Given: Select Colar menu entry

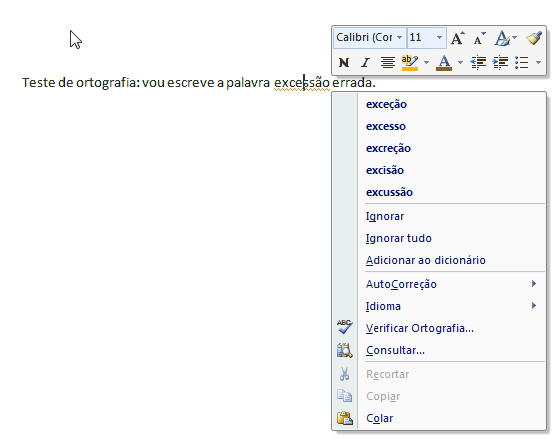Looking at the screenshot, I should point(379,419).
